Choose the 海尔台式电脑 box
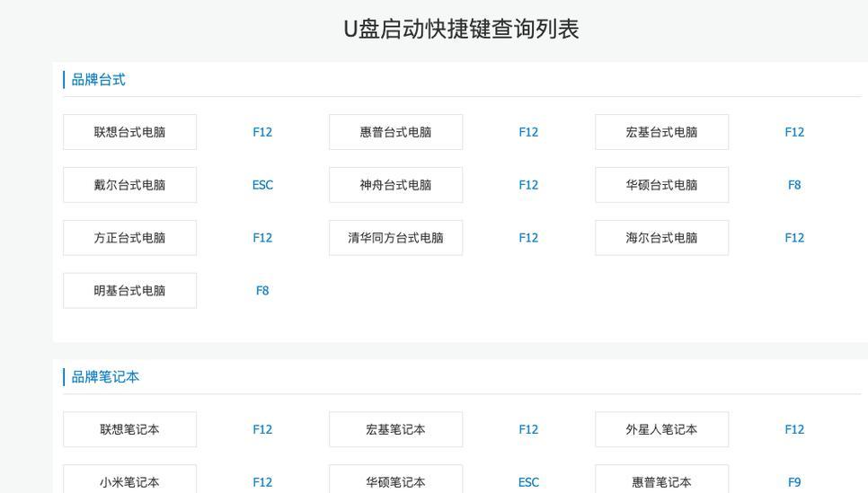The image size is (868, 493). tap(661, 237)
